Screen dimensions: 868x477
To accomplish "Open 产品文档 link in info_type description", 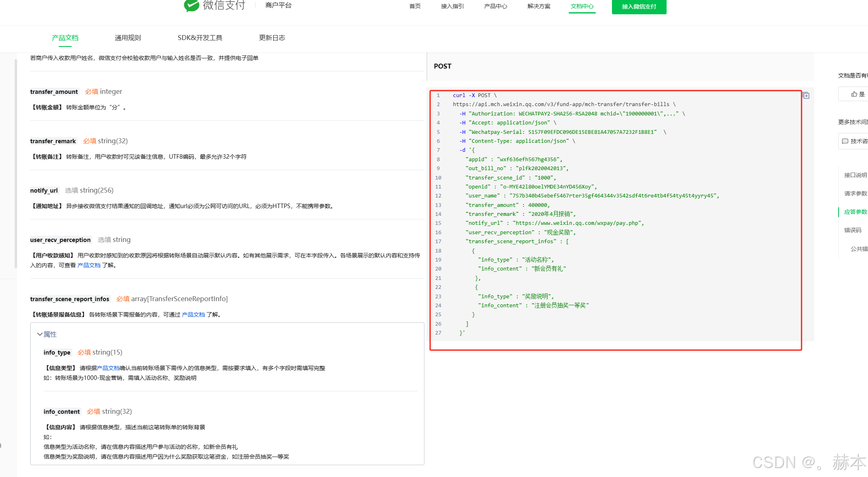I will [108, 368].
